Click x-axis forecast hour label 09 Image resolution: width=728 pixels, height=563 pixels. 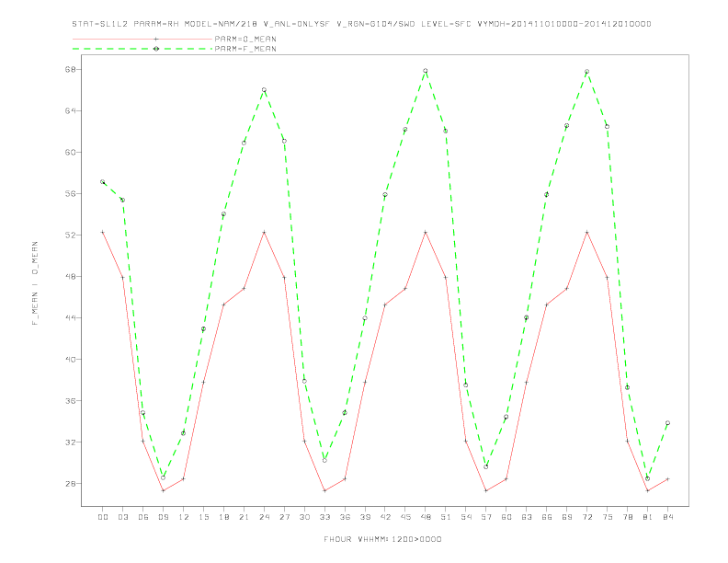pyautogui.click(x=163, y=517)
